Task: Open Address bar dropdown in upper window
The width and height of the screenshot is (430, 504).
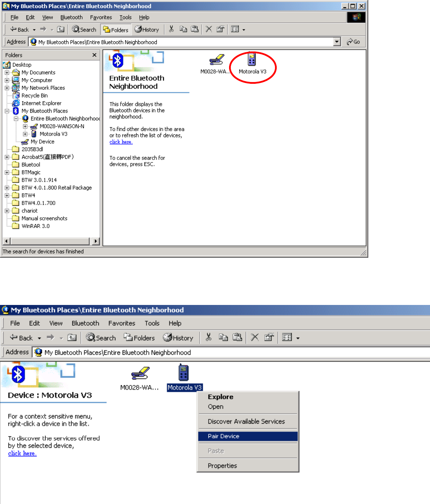Action: point(337,42)
